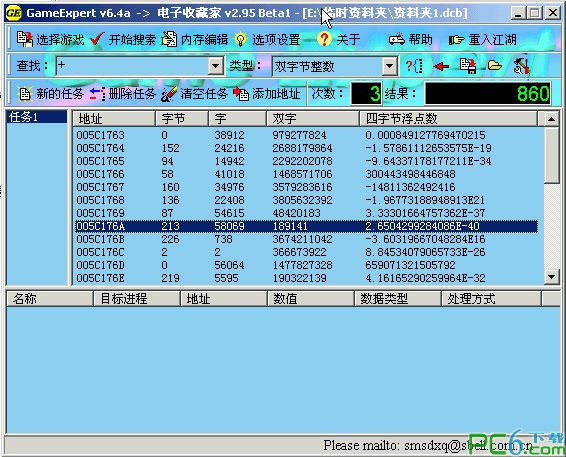The width and height of the screenshot is (566, 457).
Task: Sort by the 双字 column header
Action: (x=313, y=119)
